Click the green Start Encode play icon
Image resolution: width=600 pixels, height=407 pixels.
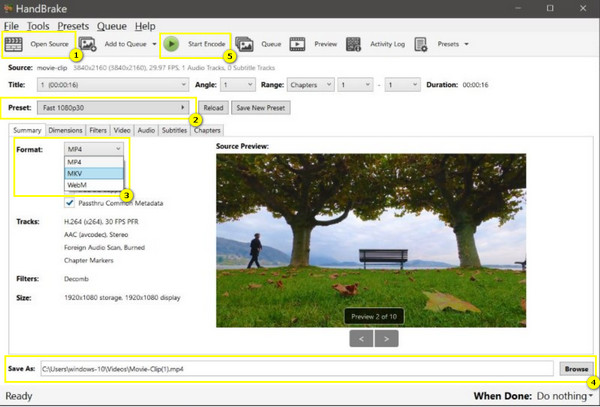pos(171,44)
